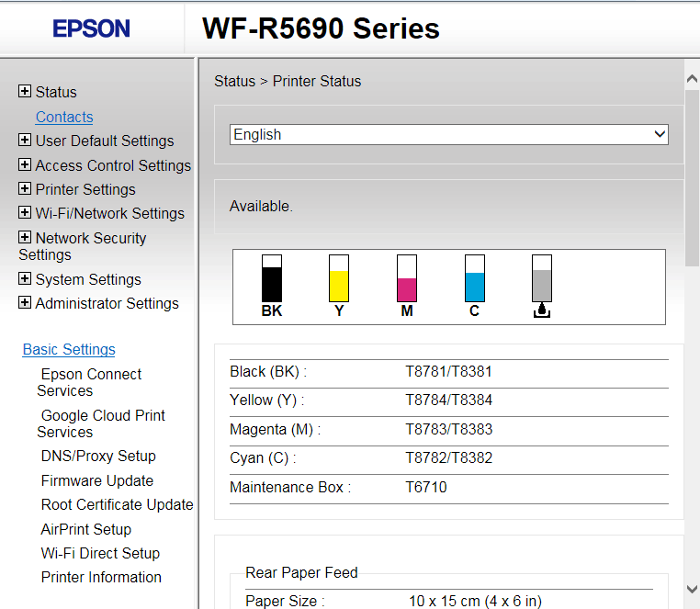
Task: Click the WF-R5690 Series title
Action: point(321,28)
